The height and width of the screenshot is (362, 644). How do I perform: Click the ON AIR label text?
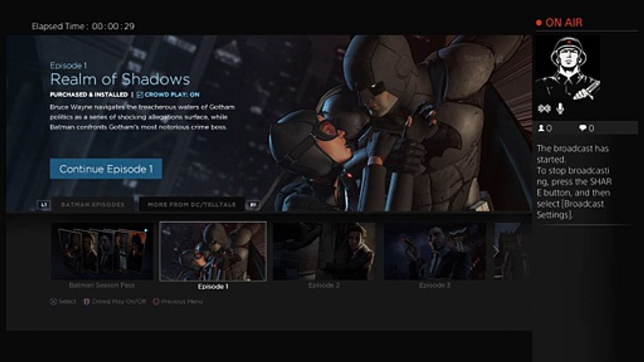tap(564, 23)
